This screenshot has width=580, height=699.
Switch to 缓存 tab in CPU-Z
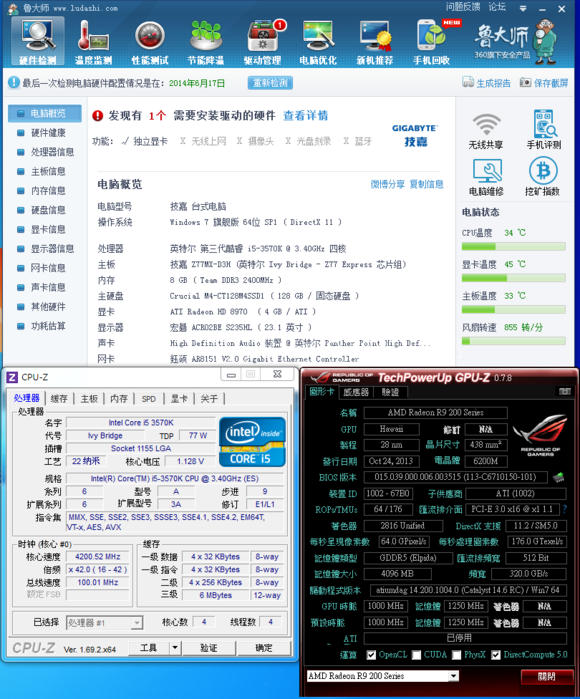click(x=59, y=399)
